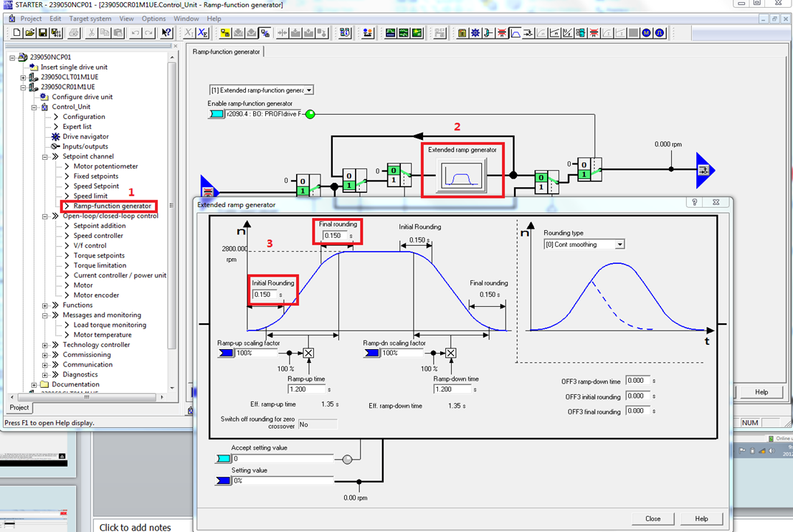
Task: Click the Ramp-up time input field
Action: pyautogui.click(x=307, y=389)
